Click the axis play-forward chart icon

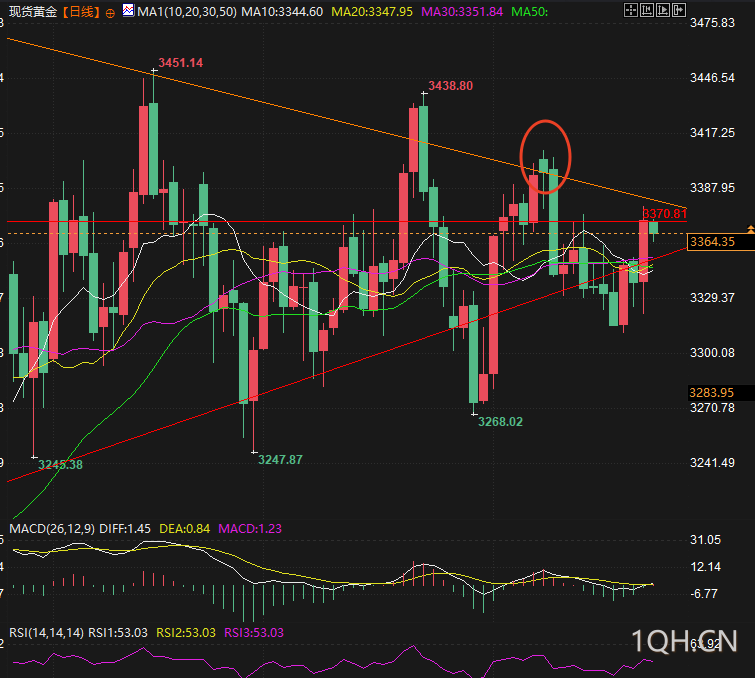click(x=663, y=10)
